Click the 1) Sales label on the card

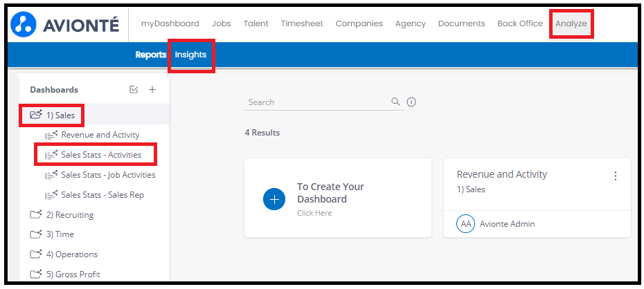click(471, 189)
